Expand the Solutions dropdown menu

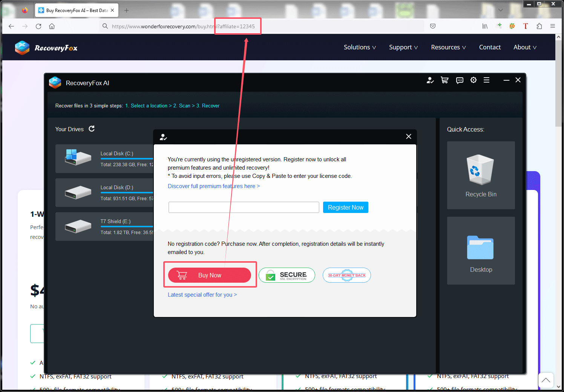coord(360,47)
